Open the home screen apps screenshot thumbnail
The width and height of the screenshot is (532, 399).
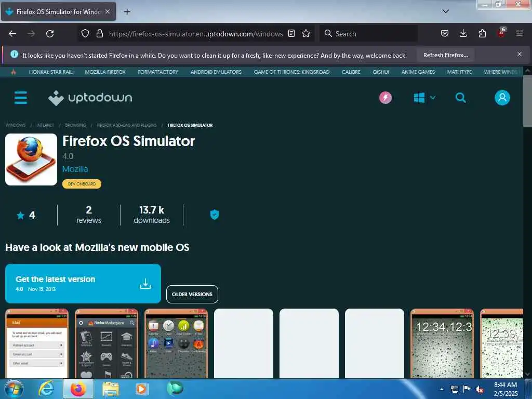[x=176, y=343]
